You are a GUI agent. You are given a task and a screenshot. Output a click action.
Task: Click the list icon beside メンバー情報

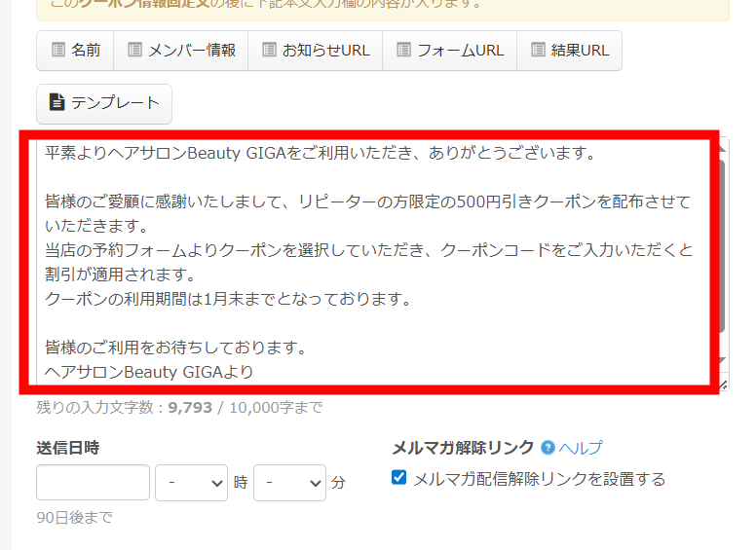tap(135, 50)
